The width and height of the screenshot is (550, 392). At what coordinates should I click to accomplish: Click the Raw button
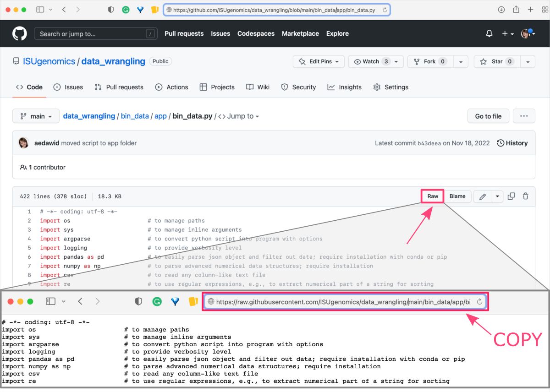click(x=432, y=196)
